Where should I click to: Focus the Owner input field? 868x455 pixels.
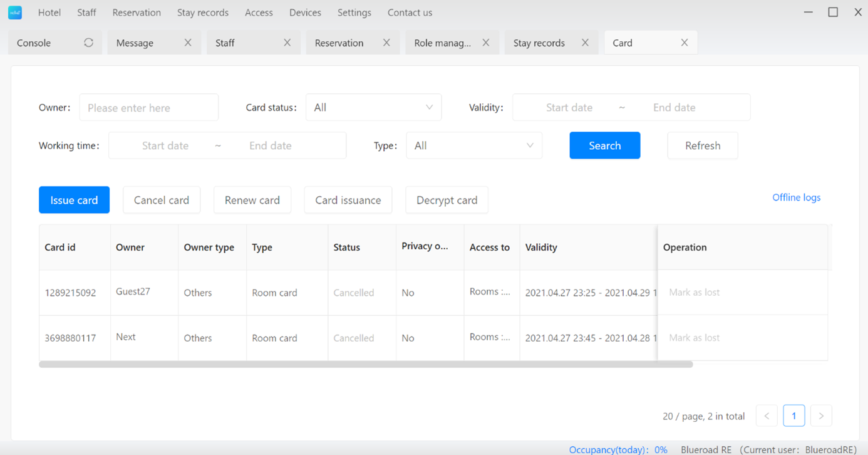point(149,108)
